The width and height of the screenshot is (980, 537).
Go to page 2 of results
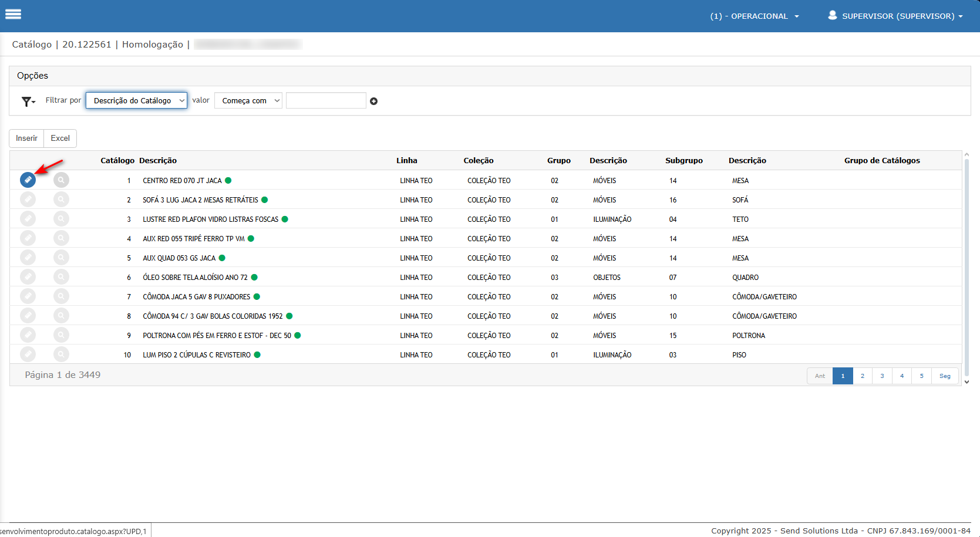tap(862, 376)
